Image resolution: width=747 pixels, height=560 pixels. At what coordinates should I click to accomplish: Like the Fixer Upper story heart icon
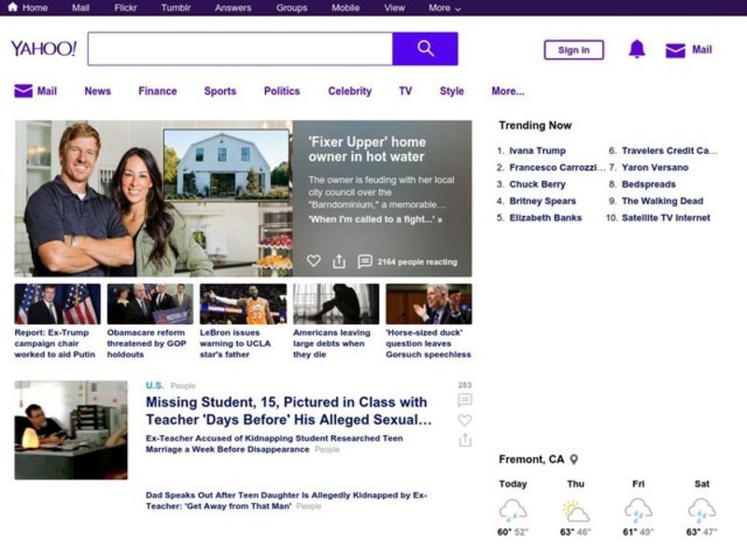(x=314, y=261)
